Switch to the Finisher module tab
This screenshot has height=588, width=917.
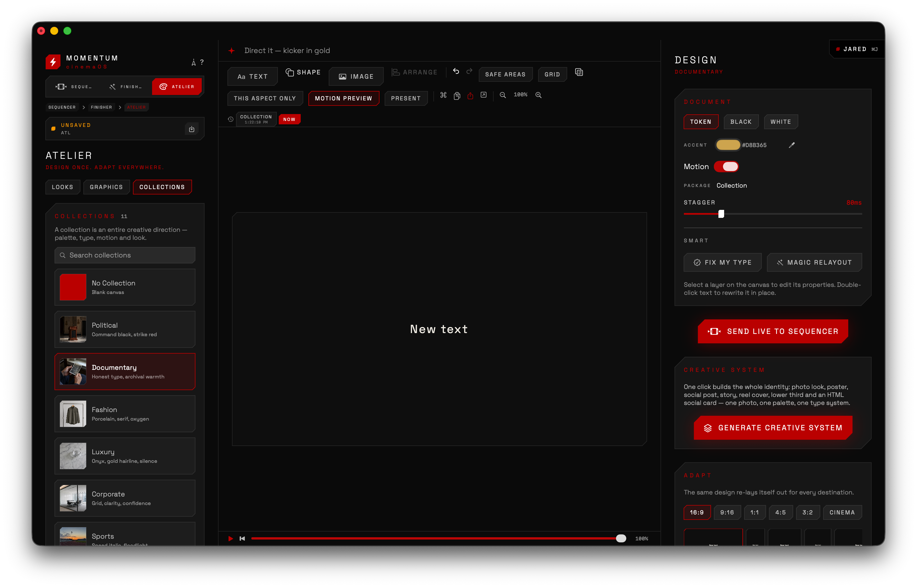125,87
